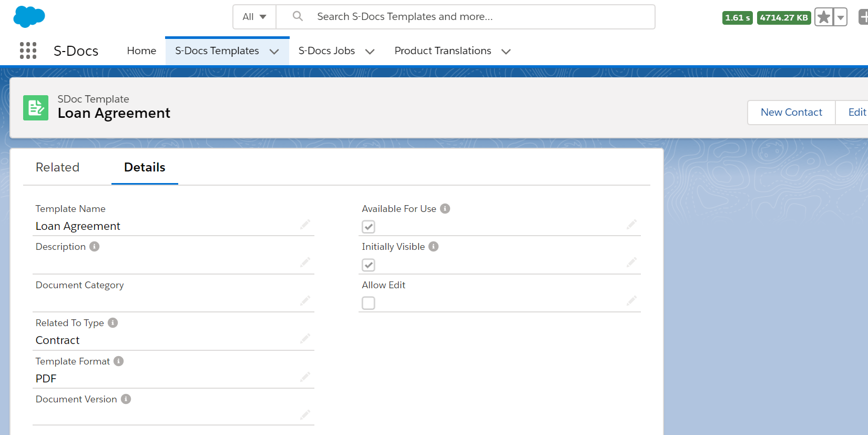The width and height of the screenshot is (868, 435).
Task: Show info for Related To Type
Action: tap(113, 322)
